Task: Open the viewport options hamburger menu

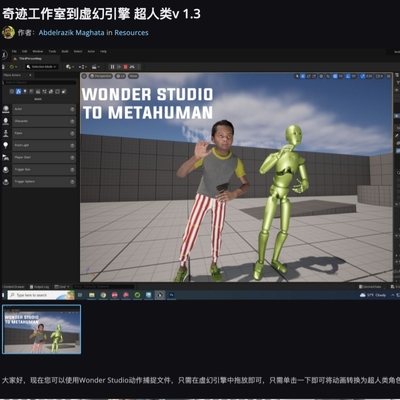Action: point(84,76)
